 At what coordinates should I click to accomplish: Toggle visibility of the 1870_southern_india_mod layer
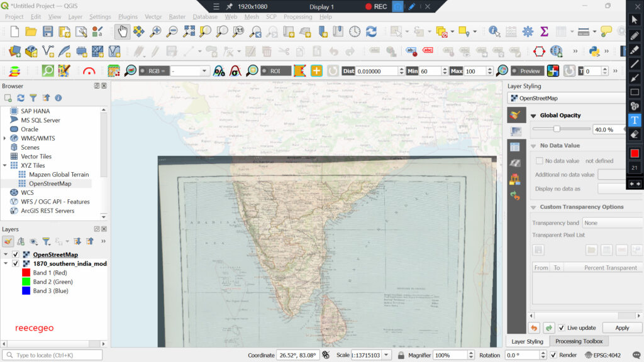(x=16, y=263)
